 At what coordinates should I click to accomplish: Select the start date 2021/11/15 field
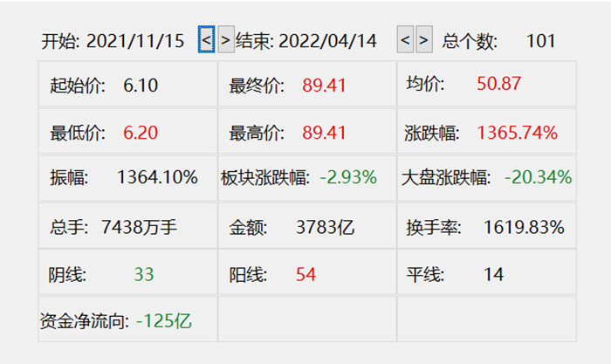click(135, 41)
